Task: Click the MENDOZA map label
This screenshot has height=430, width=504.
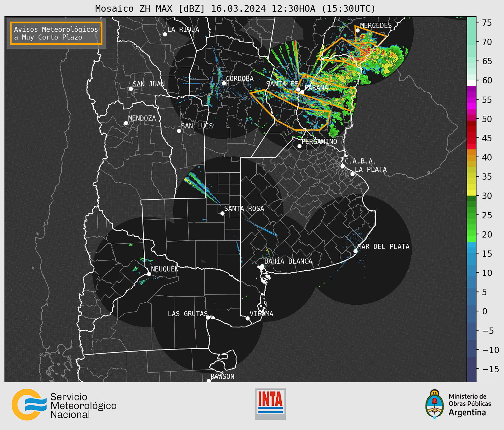Action: pyautogui.click(x=142, y=118)
